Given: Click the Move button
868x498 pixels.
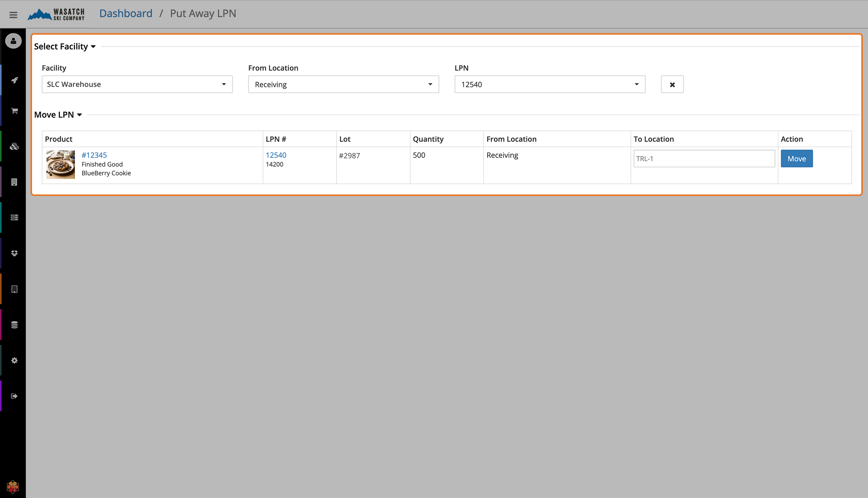Looking at the screenshot, I should coord(797,159).
